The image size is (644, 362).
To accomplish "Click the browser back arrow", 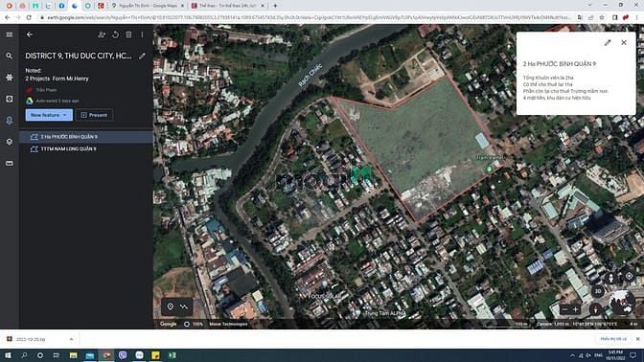I will pos(8,17).
